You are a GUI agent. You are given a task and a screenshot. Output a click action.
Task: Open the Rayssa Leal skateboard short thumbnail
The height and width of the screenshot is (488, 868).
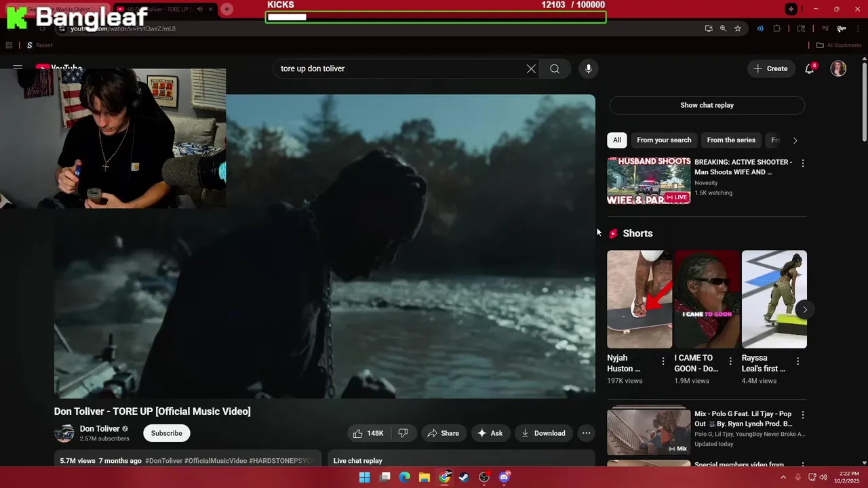774,300
